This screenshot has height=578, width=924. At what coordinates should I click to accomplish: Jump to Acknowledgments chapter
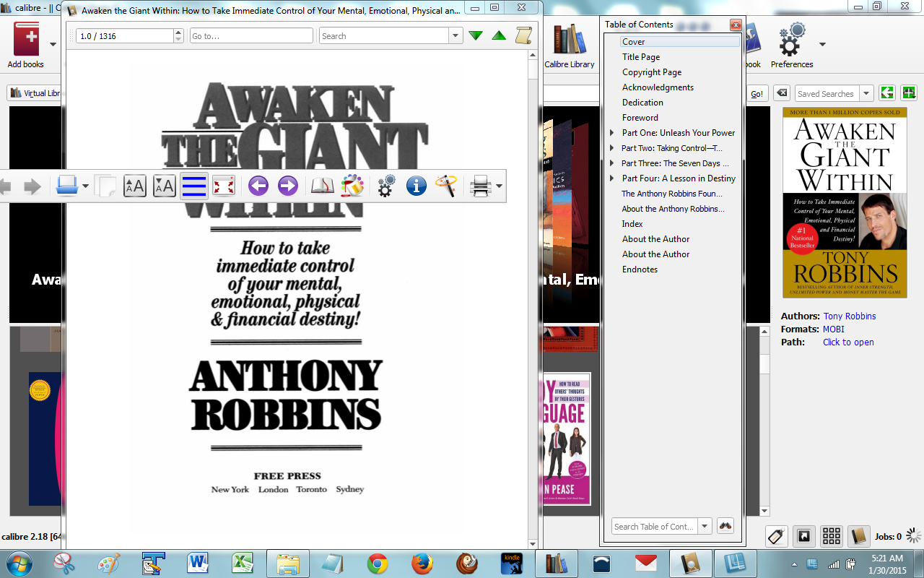tap(658, 87)
